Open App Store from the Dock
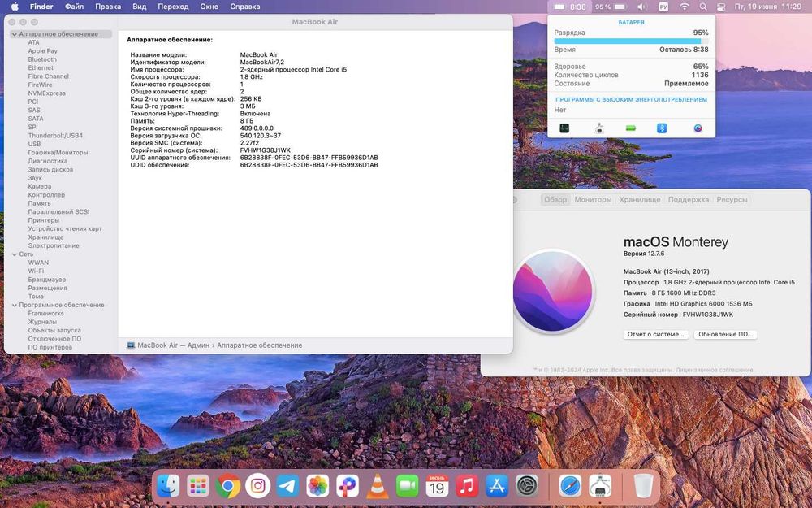This screenshot has height=508, width=812. (497, 486)
